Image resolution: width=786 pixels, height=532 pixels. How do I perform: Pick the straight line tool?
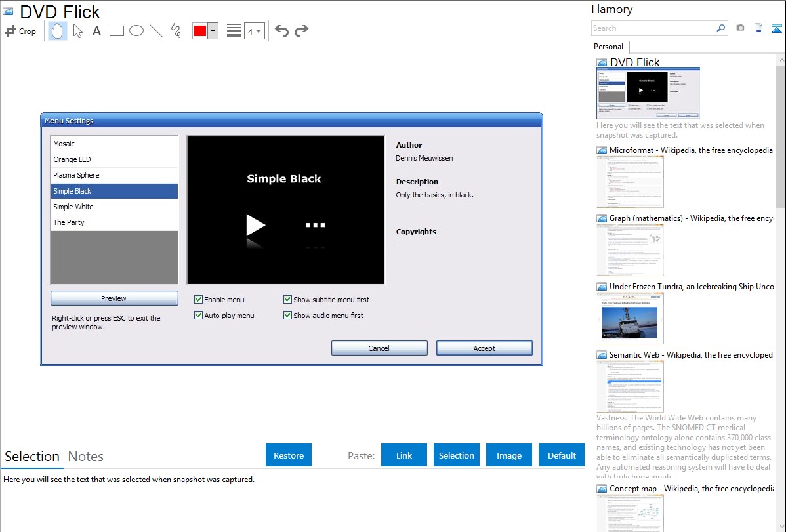click(156, 31)
